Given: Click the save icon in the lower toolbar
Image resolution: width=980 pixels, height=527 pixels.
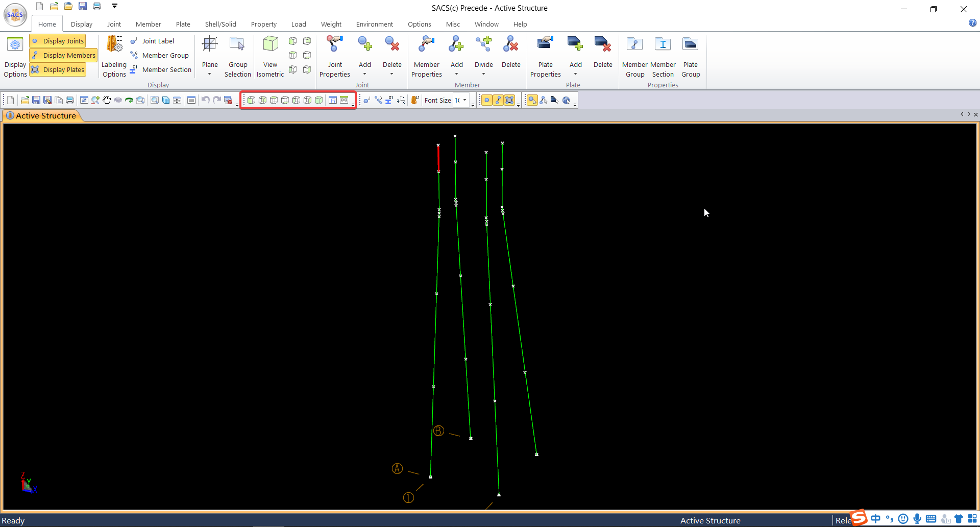Looking at the screenshot, I should tap(36, 100).
